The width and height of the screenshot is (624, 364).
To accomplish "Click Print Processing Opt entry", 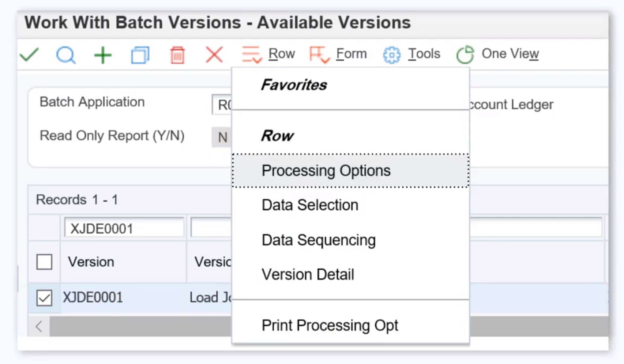I will click(330, 325).
